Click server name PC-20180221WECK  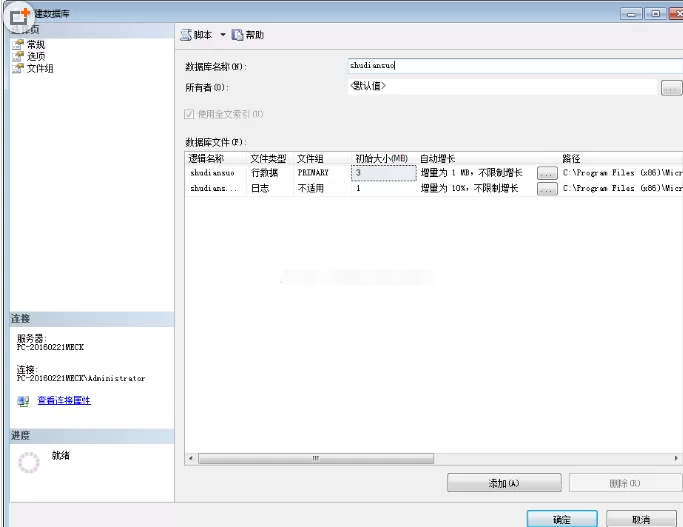[50, 347]
